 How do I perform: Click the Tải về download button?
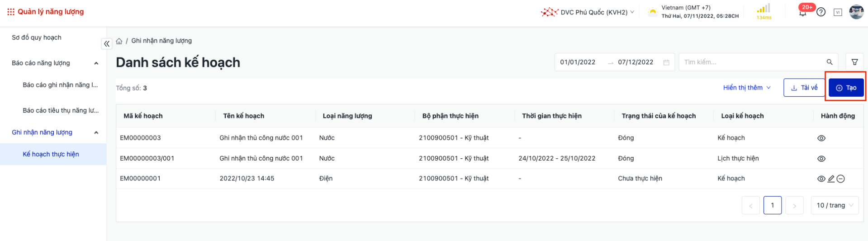click(x=804, y=88)
